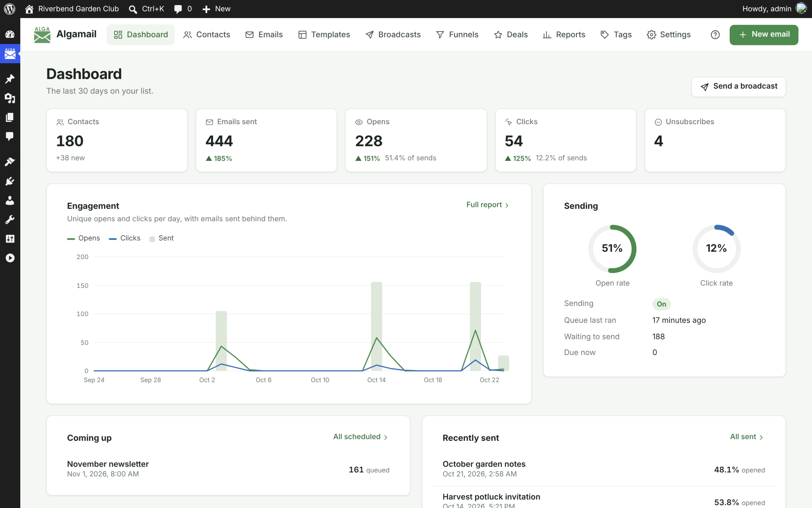Open the Ctrl+K search in admin bar

click(x=147, y=9)
